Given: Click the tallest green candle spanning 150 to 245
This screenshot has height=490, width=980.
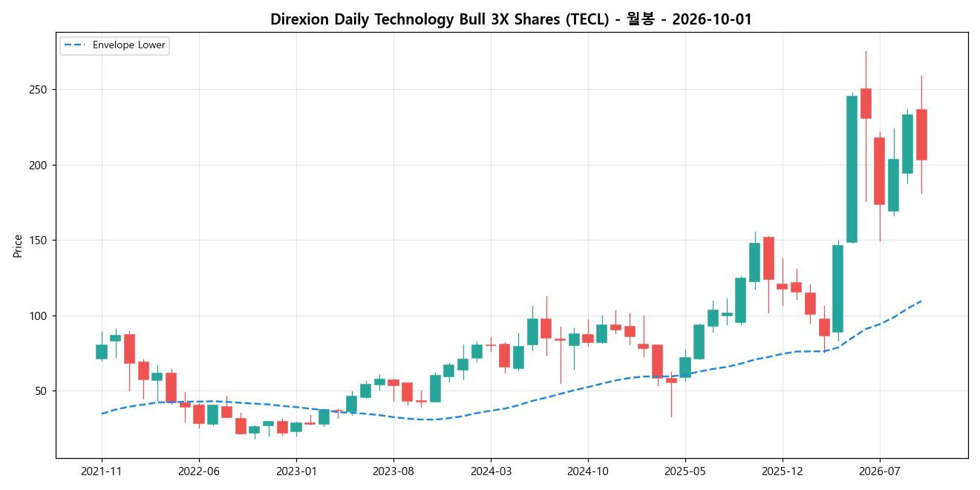Looking at the screenshot, I should (x=852, y=169).
